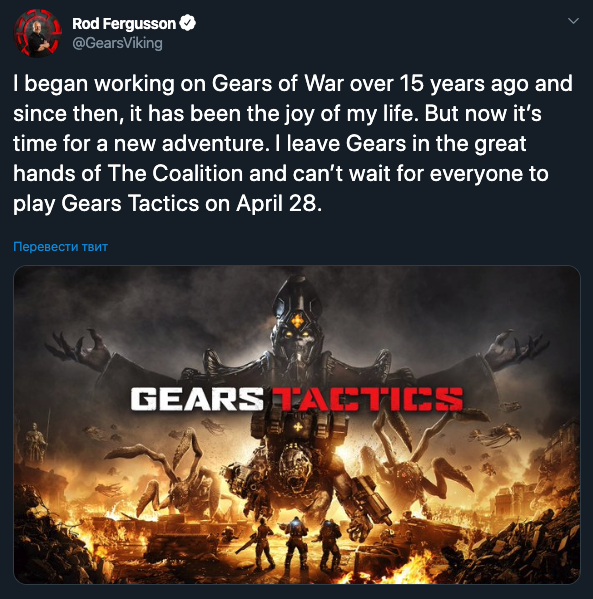Open the Gears Tactics attached image
The image size is (593, 599).
click(297, 424)
